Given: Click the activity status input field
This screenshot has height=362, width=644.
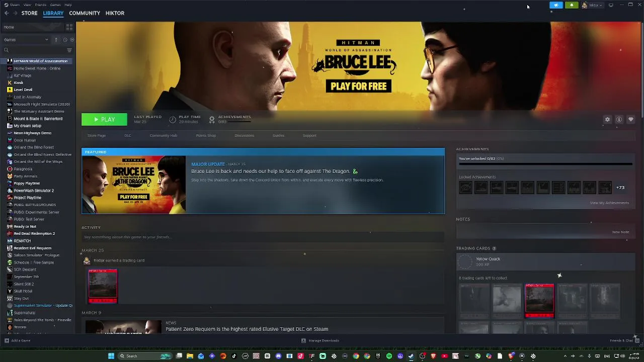Looking at the screenshot, I should pyautogui.click(x=263, y=237).
